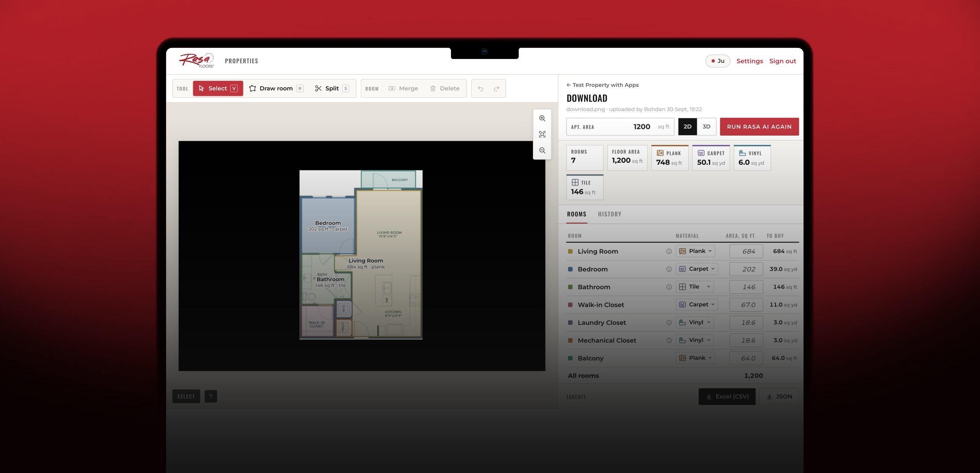
Task: Open info for Bedroom row
Action: click(669, 269)
